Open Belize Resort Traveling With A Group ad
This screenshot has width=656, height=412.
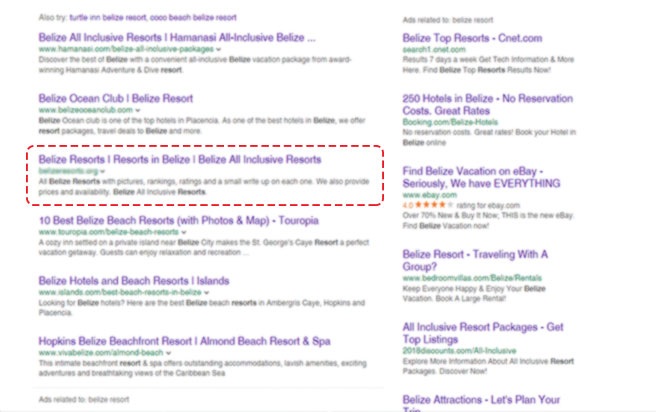[475, 260]
